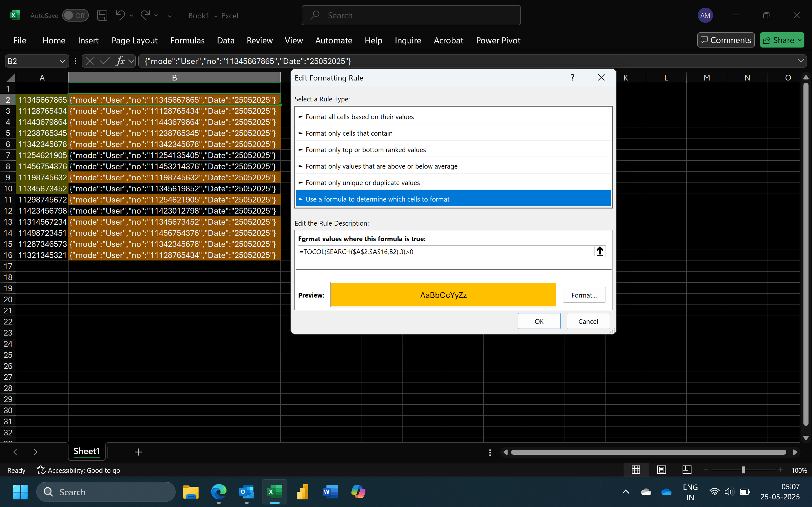Open the Share button dropdown
The image size is (812, 507).
[x=800, y=40]
